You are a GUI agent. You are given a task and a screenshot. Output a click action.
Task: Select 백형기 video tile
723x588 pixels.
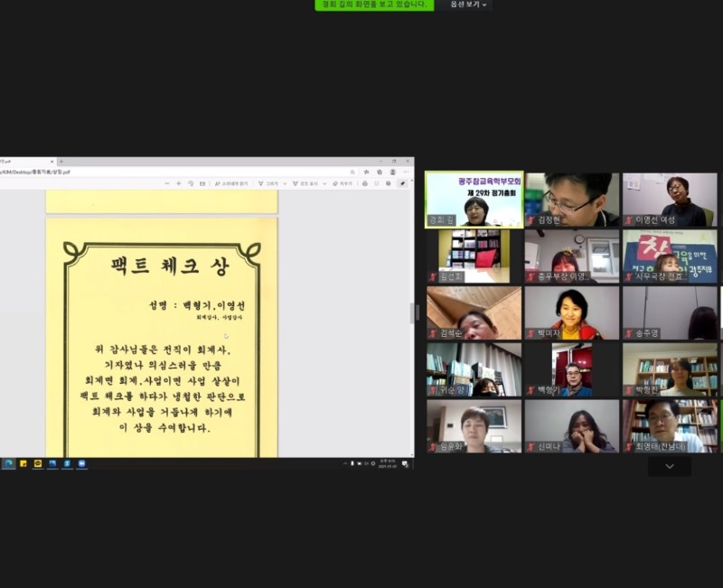click(x=572, y=369)
